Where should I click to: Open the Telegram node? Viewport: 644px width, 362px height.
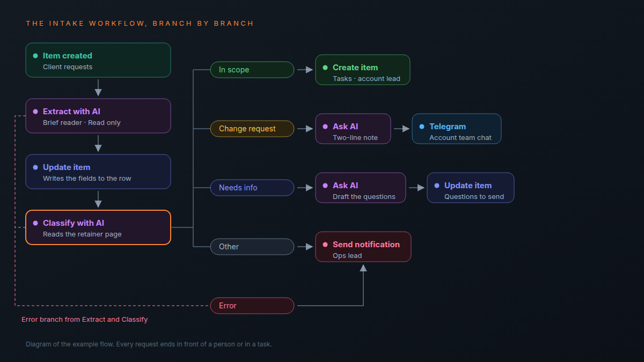457,129
